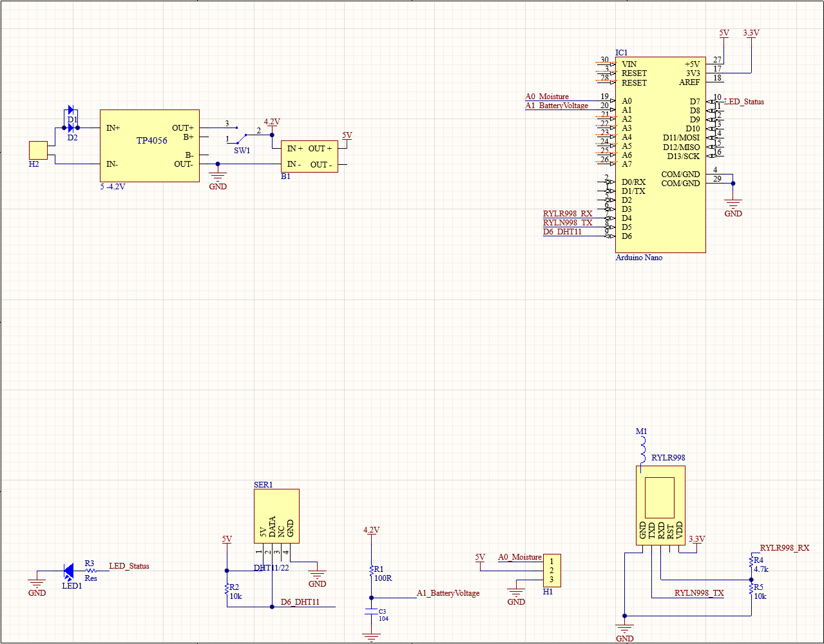Select the R4 4.7k resistor
Screen dimensions: 824x644
[x=751, y=561]
